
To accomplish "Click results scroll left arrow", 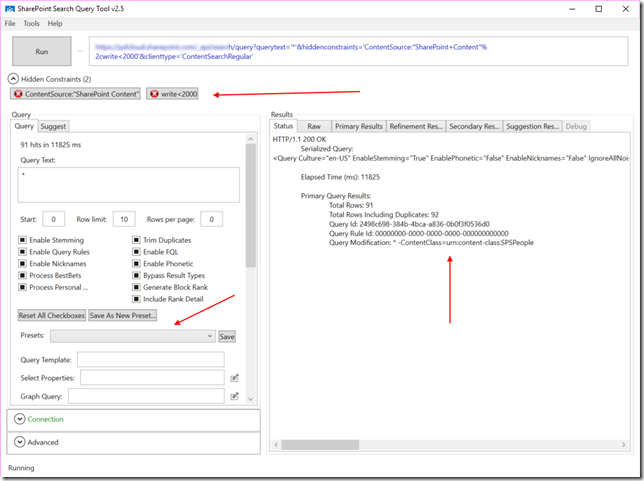I will coord(276,444).
